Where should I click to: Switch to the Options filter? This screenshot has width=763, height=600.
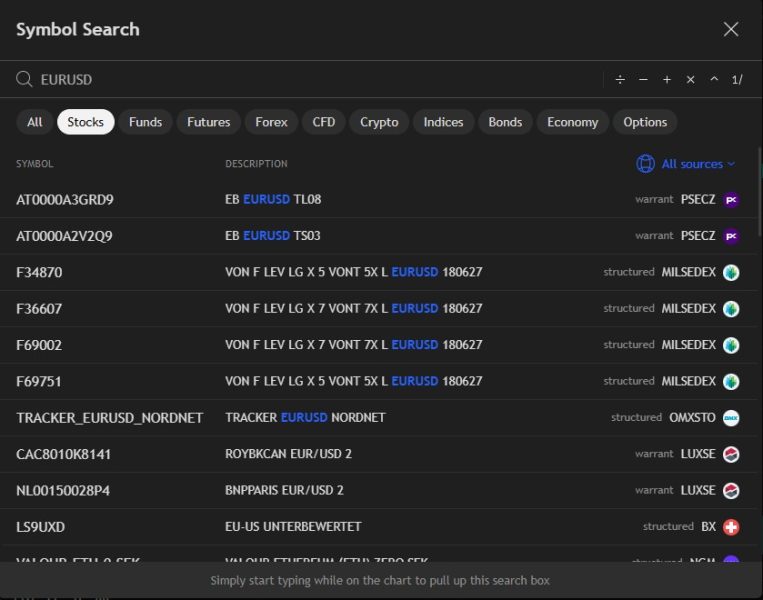click(645, 122)
